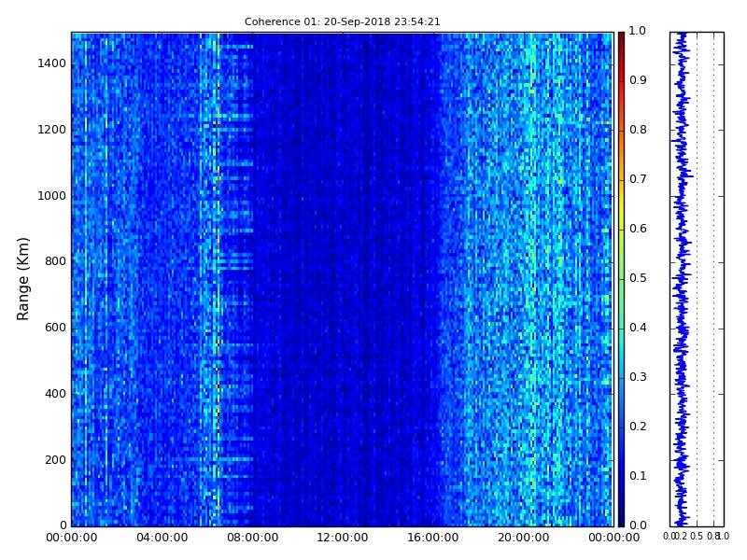The image size is (747, 560).
Task: Click the 200 range tick label
Action: pyautogui.click(x=55, y=460)
